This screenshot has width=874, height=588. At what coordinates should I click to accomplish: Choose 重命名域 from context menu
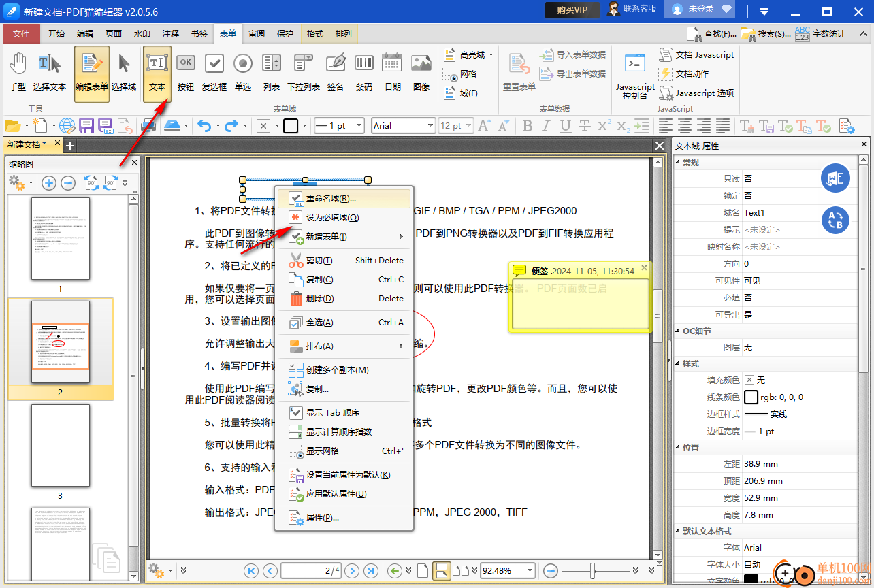(344, 199)
